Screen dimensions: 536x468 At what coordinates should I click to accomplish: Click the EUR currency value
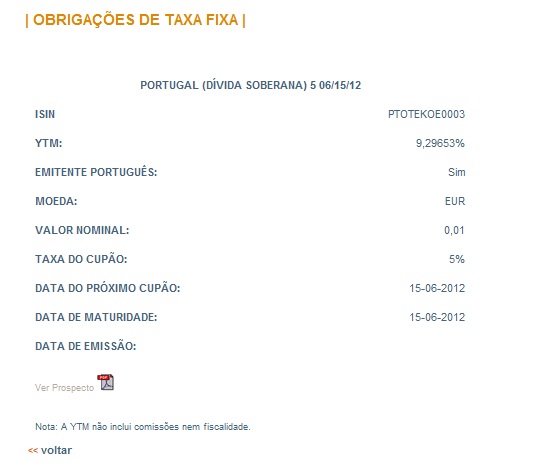(x=455, y=201)
